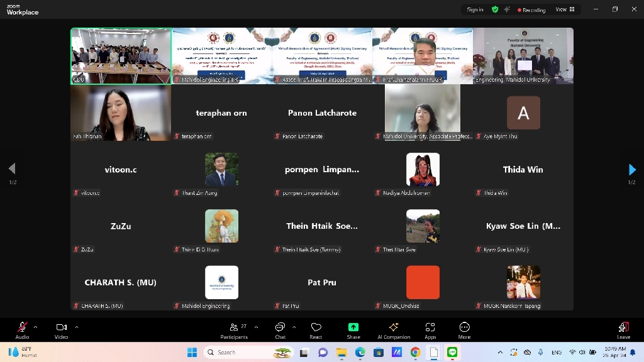Click the green encryption shield icon

pos(495,9)
